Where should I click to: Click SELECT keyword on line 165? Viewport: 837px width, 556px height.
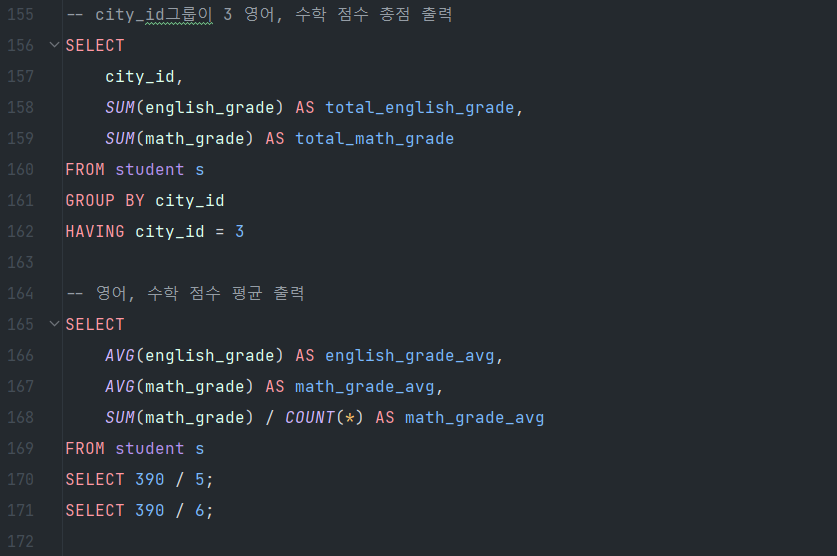[95, 324]
